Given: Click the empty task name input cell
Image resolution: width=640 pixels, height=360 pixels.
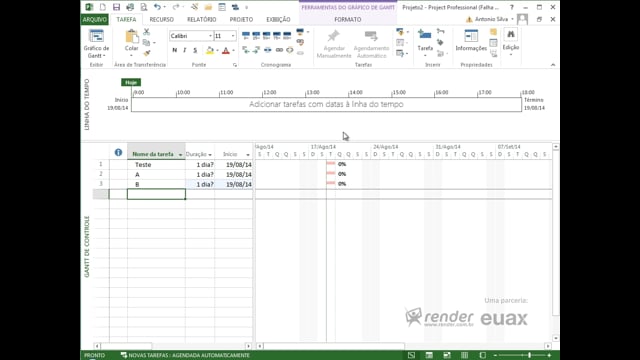Looking at the screenshot, I should (x=156, y=194).
